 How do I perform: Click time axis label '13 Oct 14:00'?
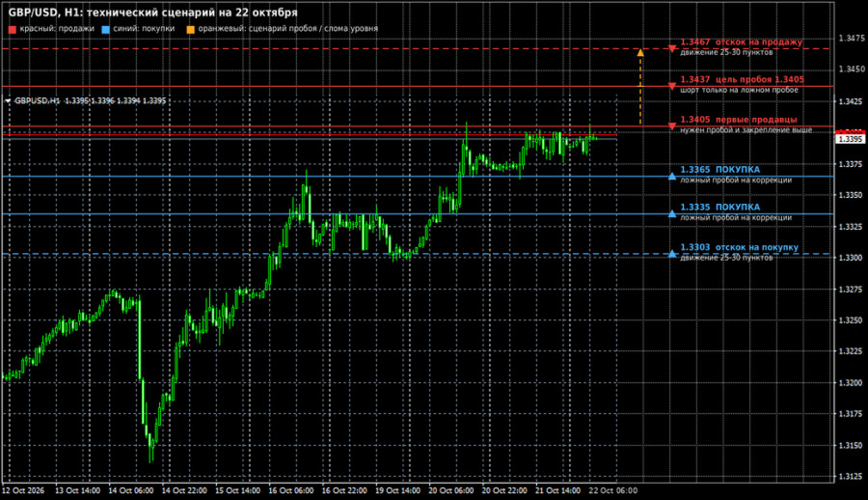(77, 490)
